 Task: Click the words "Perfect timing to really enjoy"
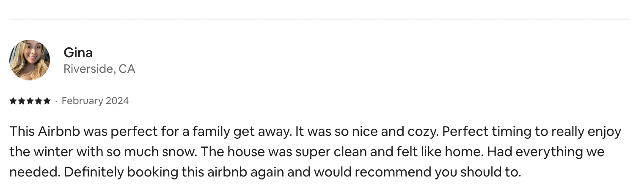pyautogui.click(x=533, y=132)
